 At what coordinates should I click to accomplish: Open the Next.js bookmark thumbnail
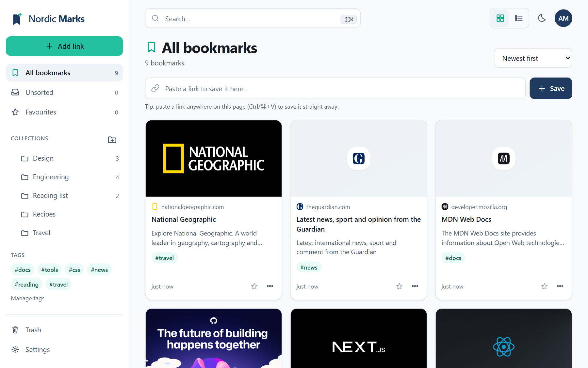pyautogui.click(x=359, y=338)
